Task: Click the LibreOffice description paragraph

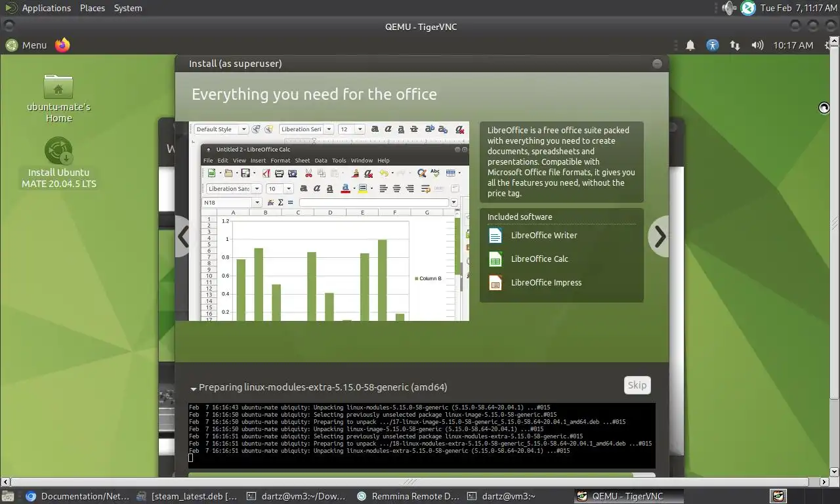Action: [x=561, y=161]
